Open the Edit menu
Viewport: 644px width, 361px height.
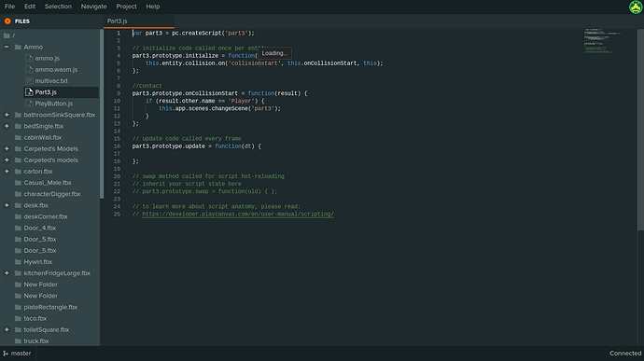click(30, 7)
